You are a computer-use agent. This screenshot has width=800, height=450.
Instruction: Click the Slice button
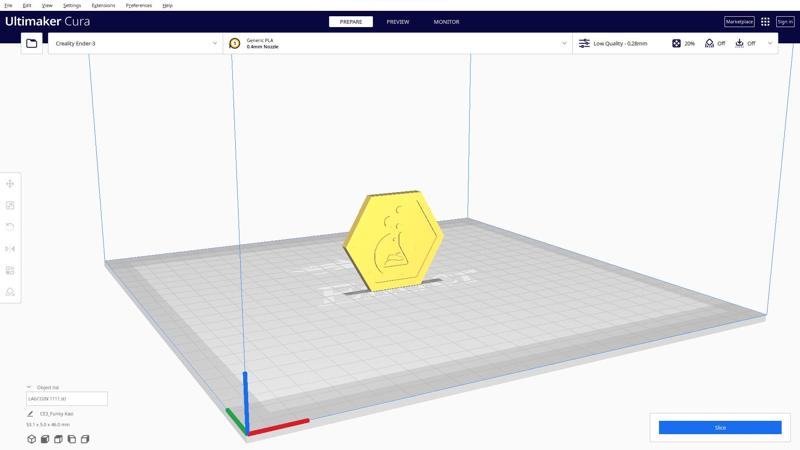[720, 428]
